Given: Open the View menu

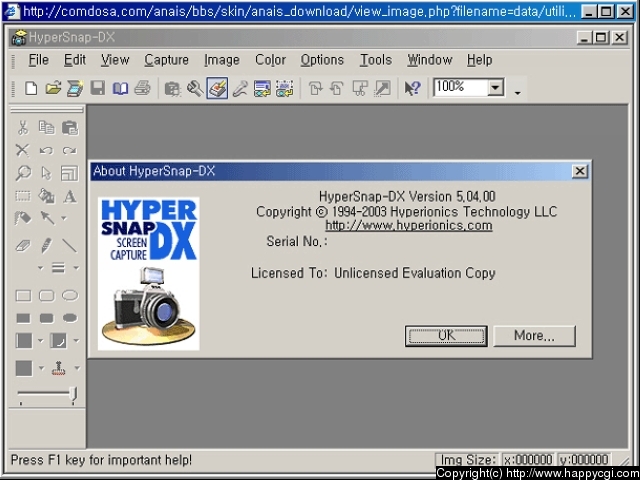Looking at the screenshot, I should click(x=115, y=60).
